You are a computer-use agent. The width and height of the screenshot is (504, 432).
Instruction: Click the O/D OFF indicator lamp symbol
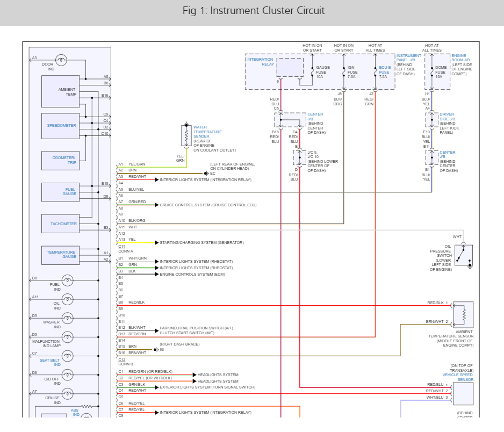68,375
